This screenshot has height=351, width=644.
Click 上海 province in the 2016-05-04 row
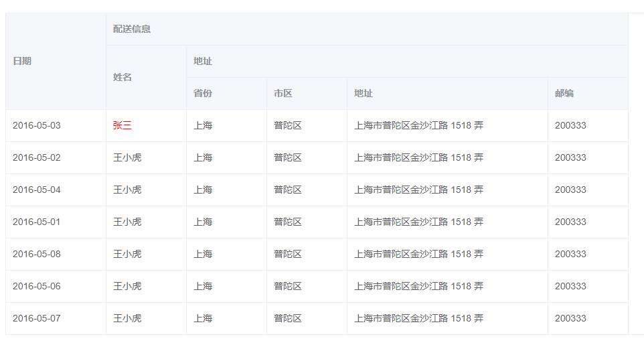[203, 190]
